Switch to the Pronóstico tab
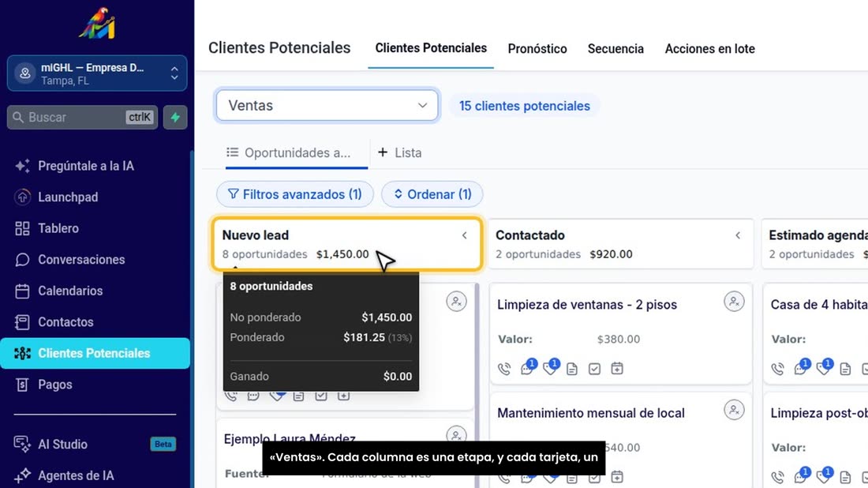 (537, 49)
